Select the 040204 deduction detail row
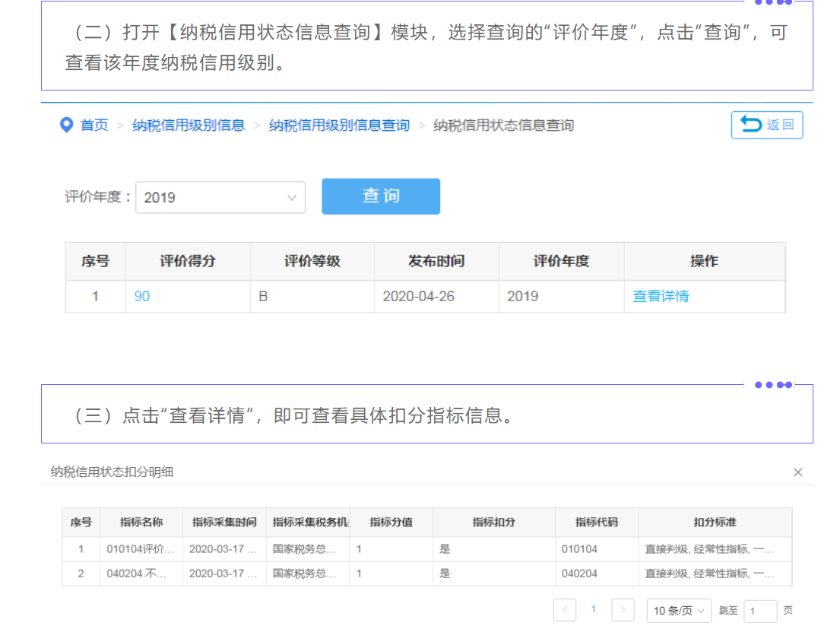 426,574
